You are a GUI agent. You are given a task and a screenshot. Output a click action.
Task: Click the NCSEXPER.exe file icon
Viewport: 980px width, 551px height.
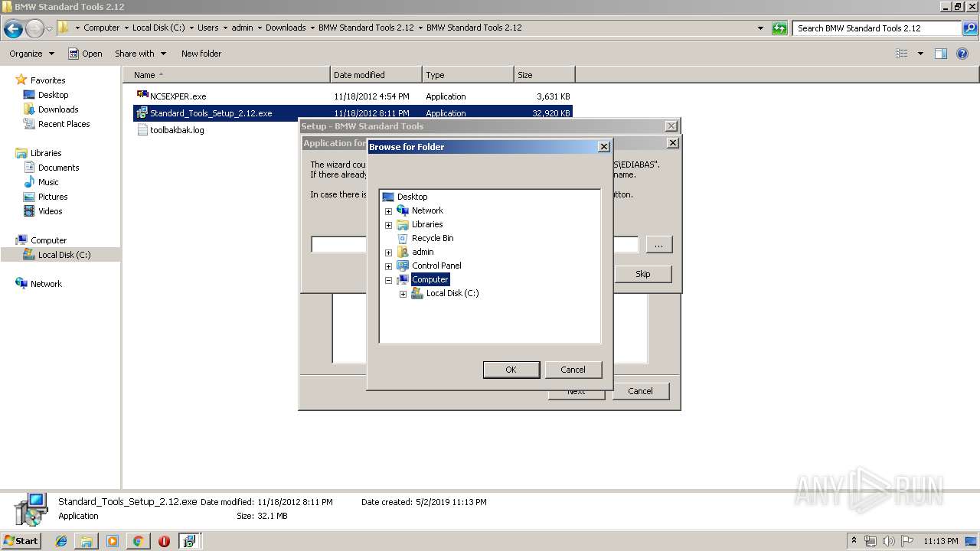pos(142,96)
